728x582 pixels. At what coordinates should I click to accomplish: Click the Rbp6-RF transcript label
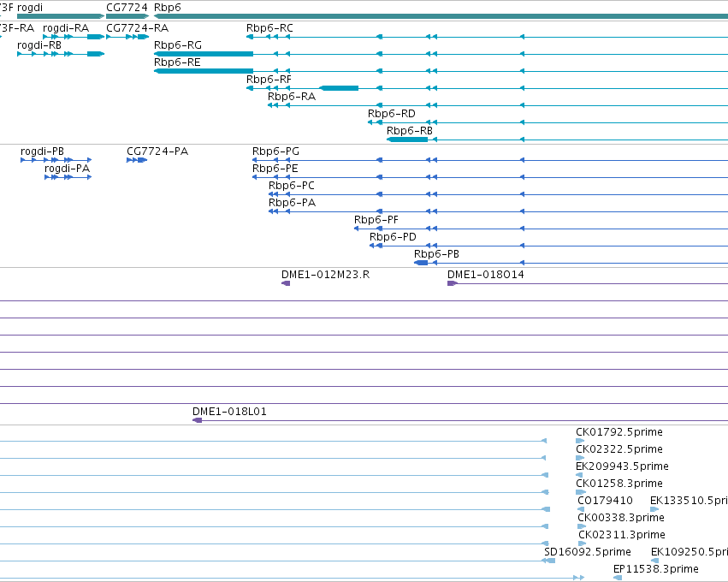click(x=269, y=80)
